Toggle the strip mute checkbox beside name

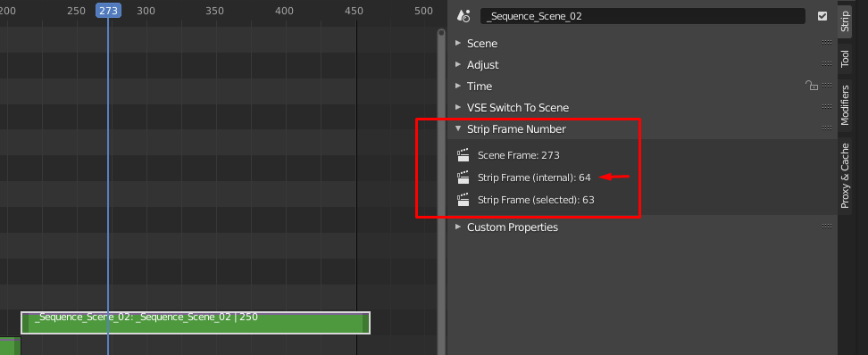click(822, 16)
